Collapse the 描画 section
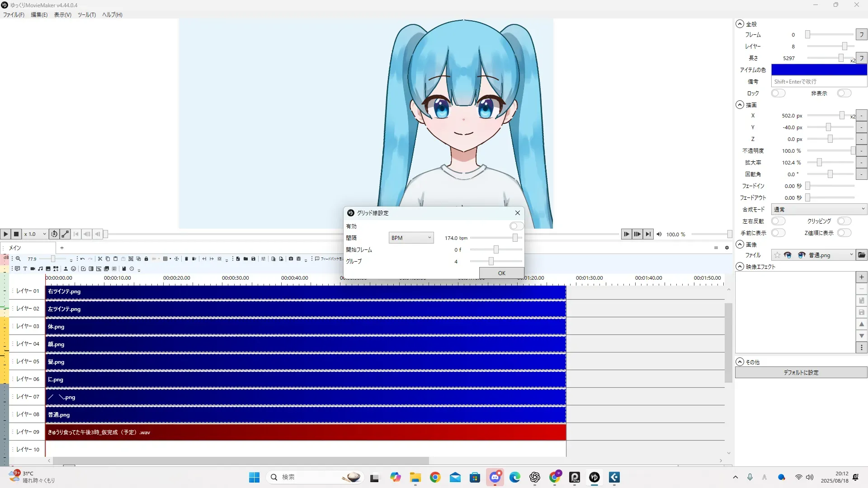The height and width of the screenshot is (488, 868). (740, 105)
